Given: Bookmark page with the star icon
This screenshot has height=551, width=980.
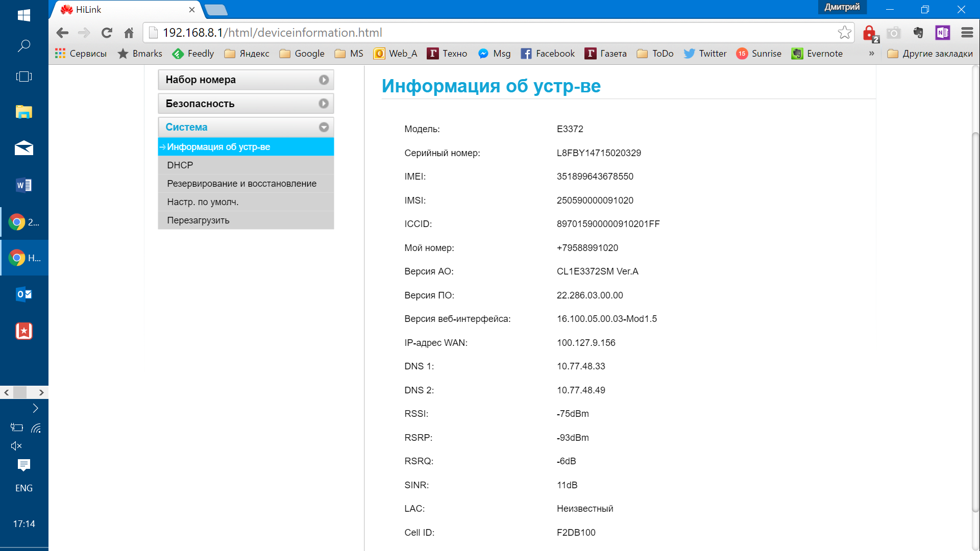Looking at the screenshot, I should coord(844,33).
